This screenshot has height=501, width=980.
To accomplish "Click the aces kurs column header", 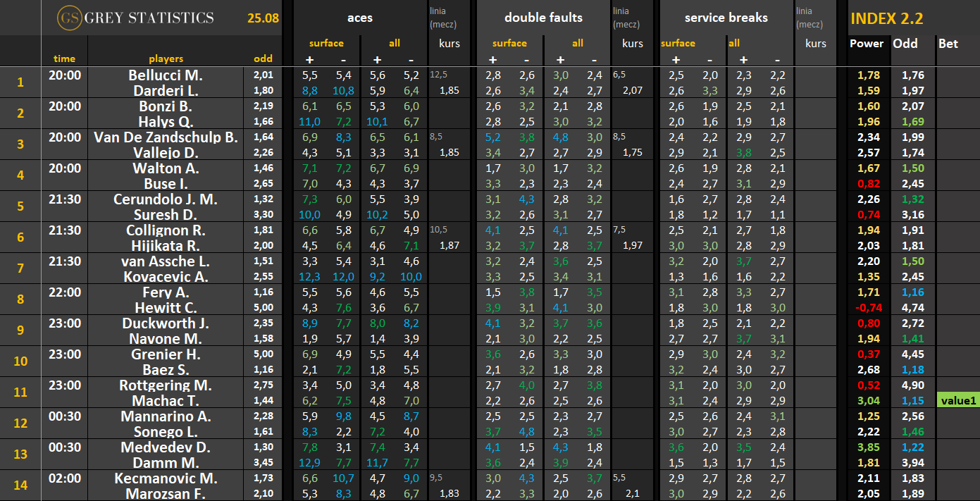I will (x=449, y=43).
